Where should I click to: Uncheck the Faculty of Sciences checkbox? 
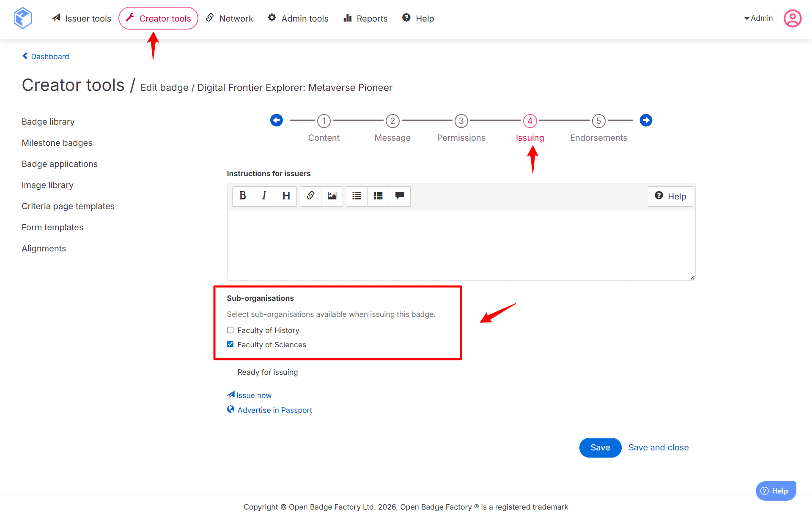coord(230,344)
